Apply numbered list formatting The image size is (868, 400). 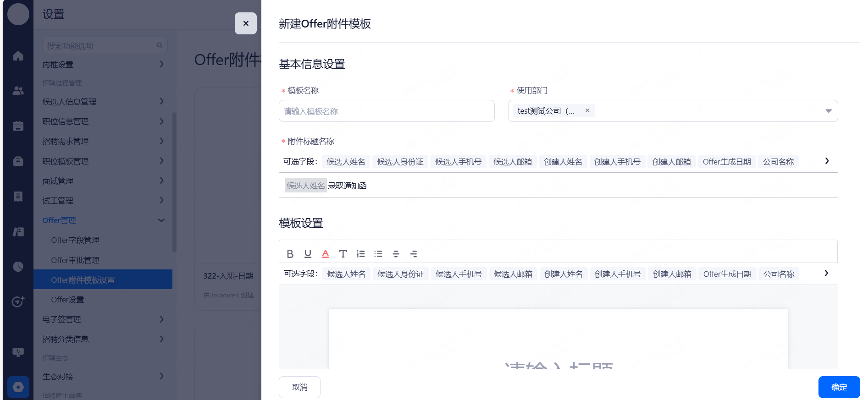coord(361,254)
